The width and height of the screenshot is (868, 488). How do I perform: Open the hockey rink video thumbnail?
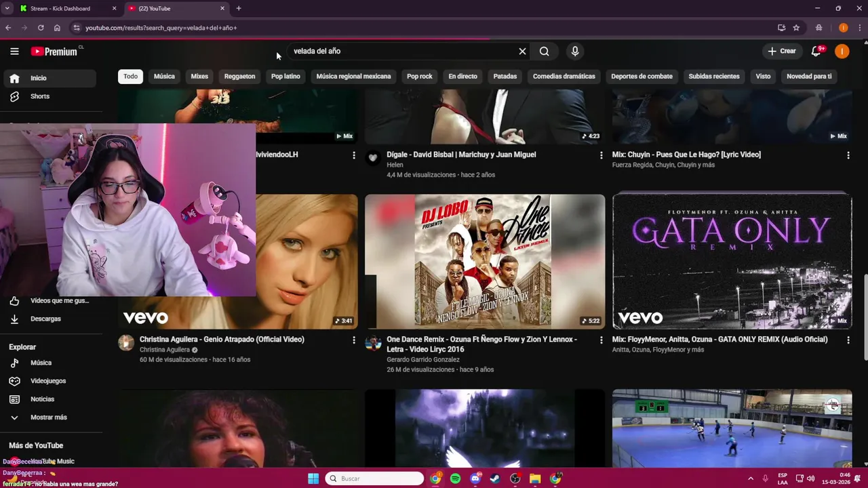click(x=732, y=428)
